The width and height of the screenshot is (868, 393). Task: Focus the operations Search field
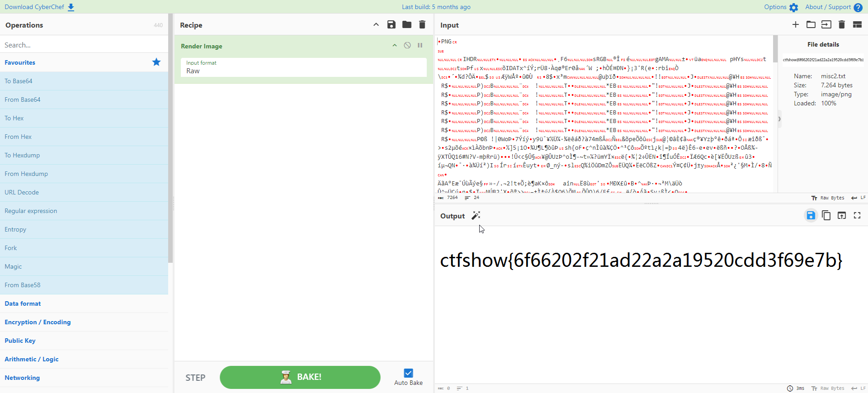[x=84, y=45]
